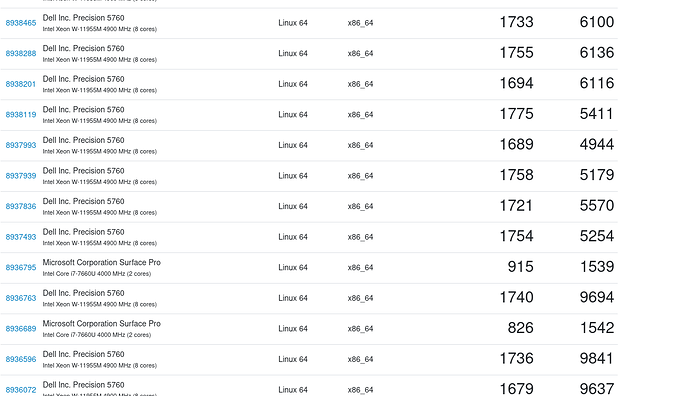Open Surface Pro result 8936689

click(21, 329)
